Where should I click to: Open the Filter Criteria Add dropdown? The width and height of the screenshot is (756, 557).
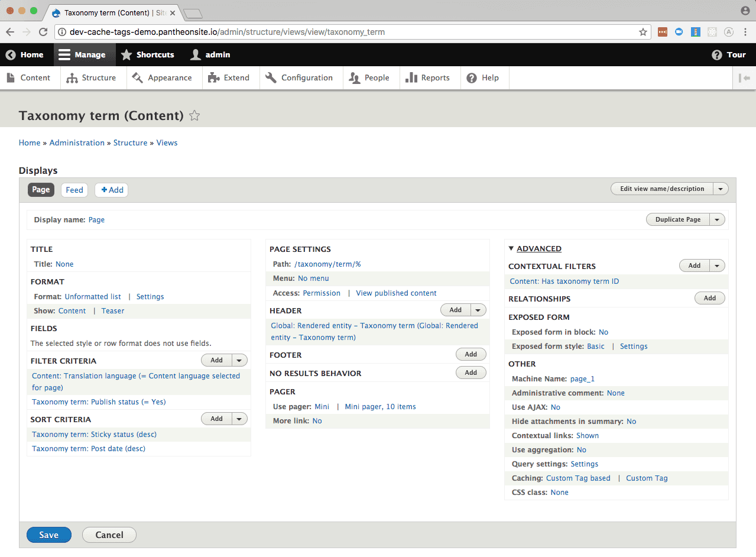[239, 360]
